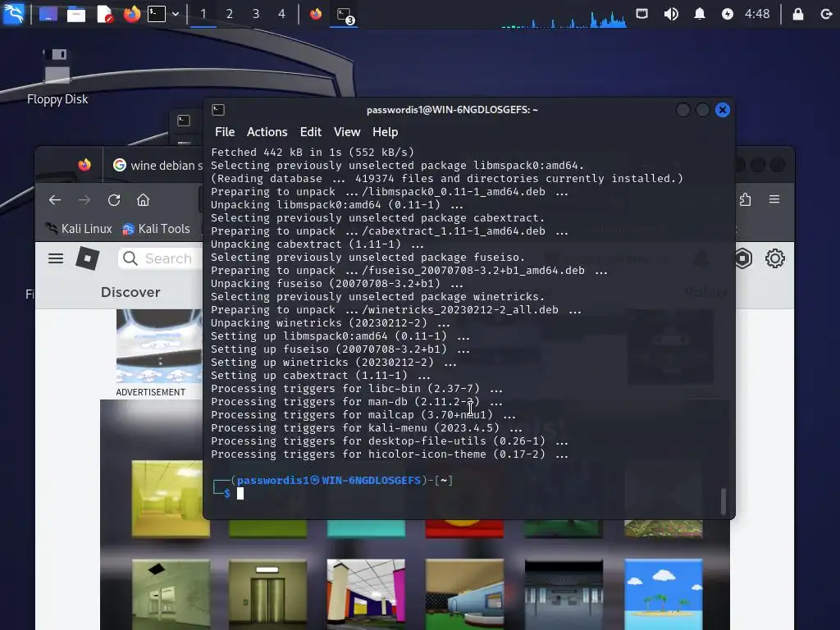
Task: Click the background terminal window icon
Action: (x=184, y=121)
